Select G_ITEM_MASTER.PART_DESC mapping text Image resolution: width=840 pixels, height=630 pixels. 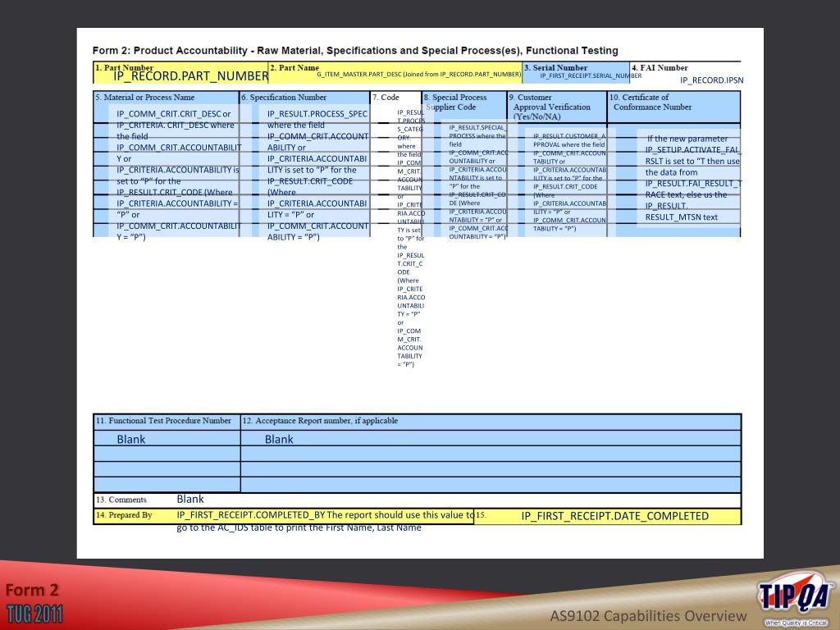tap(418, 75)
